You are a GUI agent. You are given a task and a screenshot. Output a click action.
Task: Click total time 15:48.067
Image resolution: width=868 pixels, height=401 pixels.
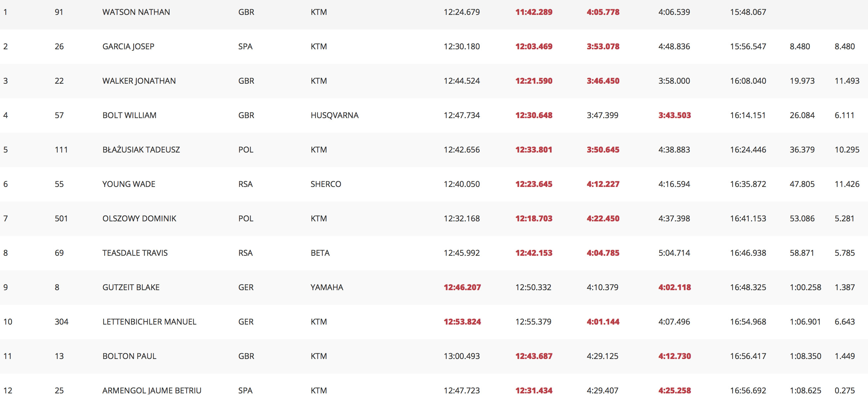748,12
